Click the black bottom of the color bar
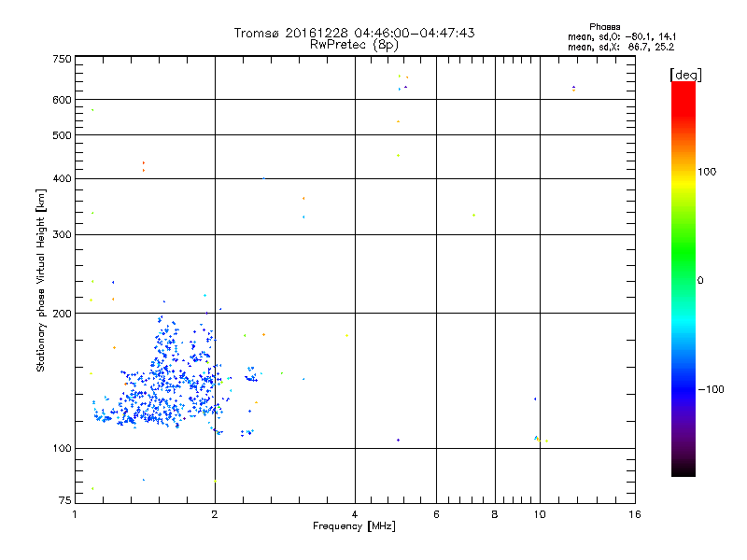Viewport: 747px width, 560px height. coord(684,469)
